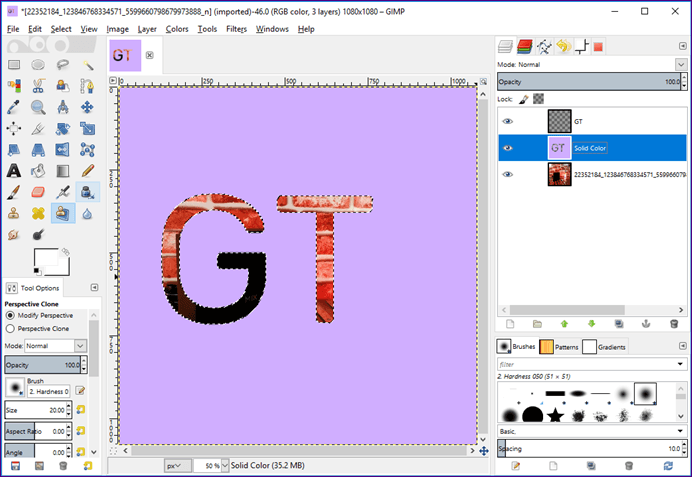Image resolution: width=692 pixels, height=477 pixels.
Task: Adjust the layer Opacity slider
Action: 589,82
